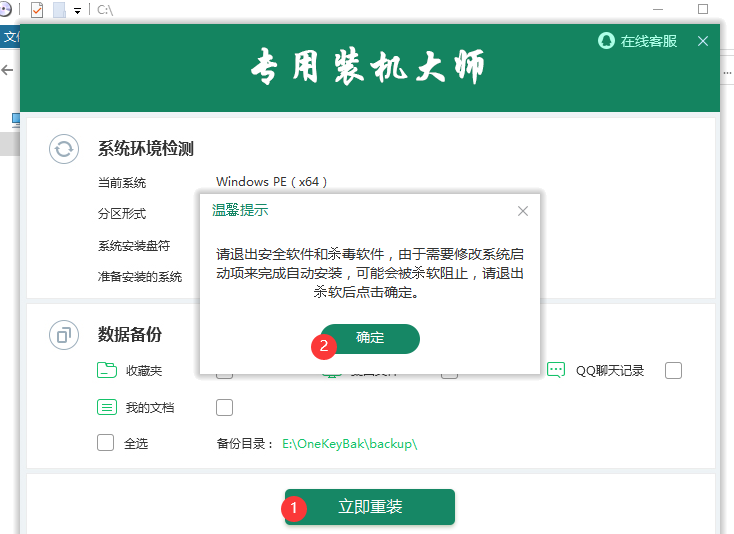Minimize the background Explorer window
Screen dimensions: 734x534
coord(658,9)
